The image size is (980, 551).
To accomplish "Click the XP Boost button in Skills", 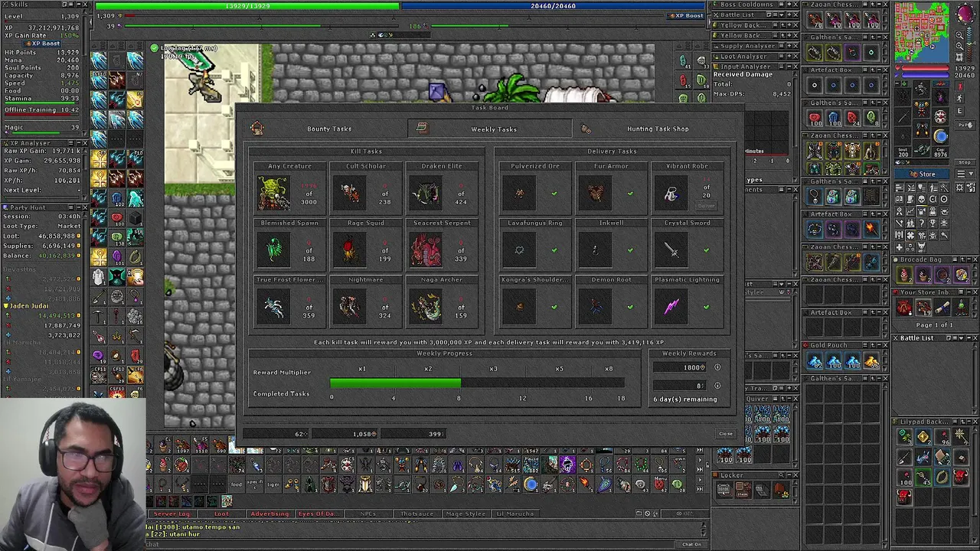I will point(42,44).
